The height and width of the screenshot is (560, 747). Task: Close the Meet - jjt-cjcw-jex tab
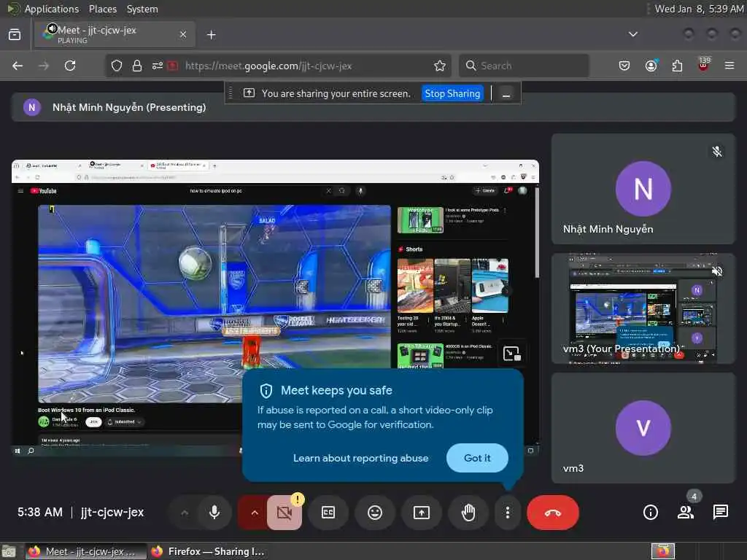coord(183,34)
